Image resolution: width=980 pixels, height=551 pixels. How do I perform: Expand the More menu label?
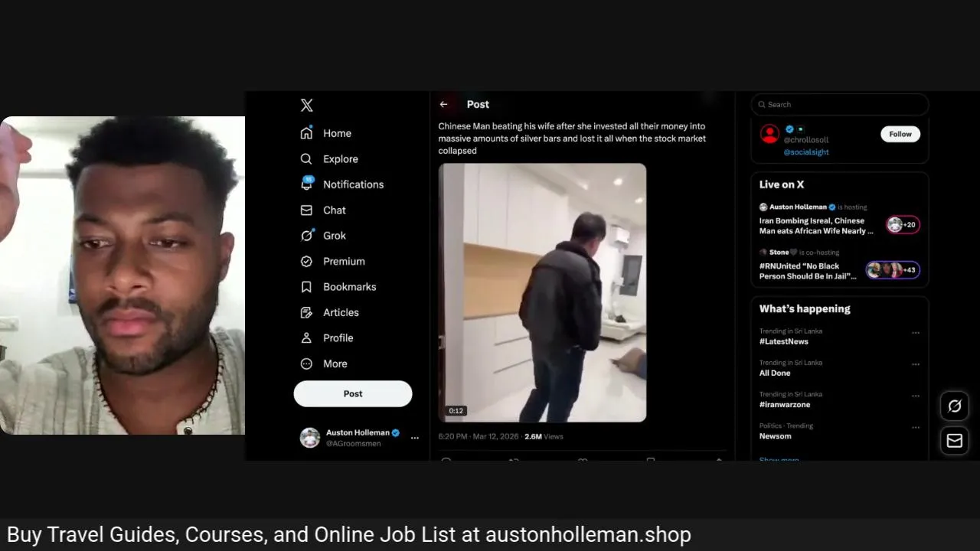pos(335,364)
